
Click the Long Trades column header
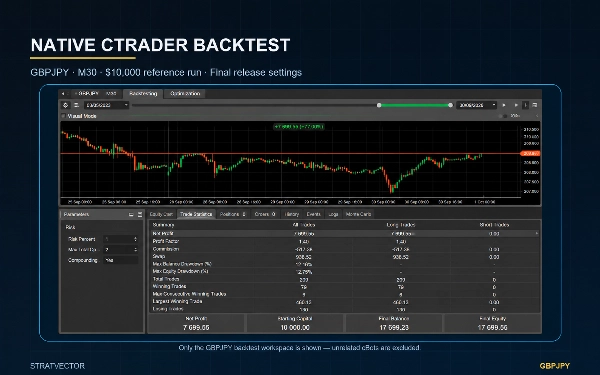[x=401, y=225]
